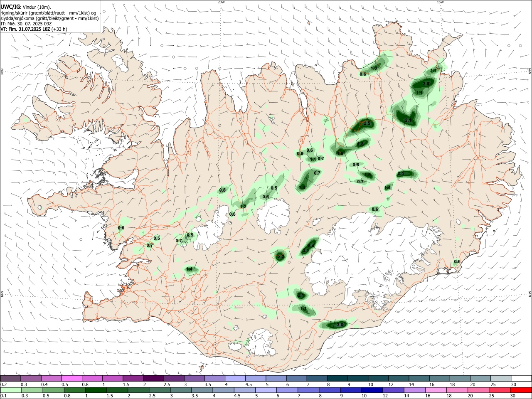Click the 3.0 precipitation value on the map

[340, 325]
